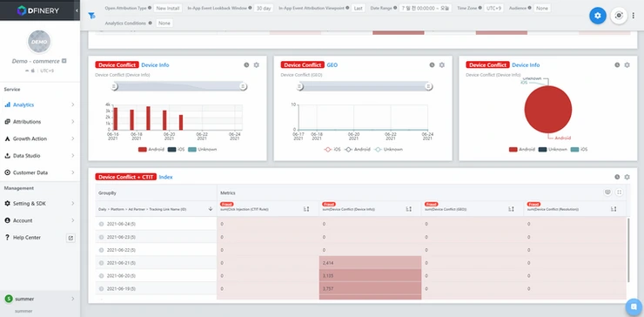This screenshot has height=317, width=644.
Task: Click the clock icon on the pie chart card
Action: (617, 65)
